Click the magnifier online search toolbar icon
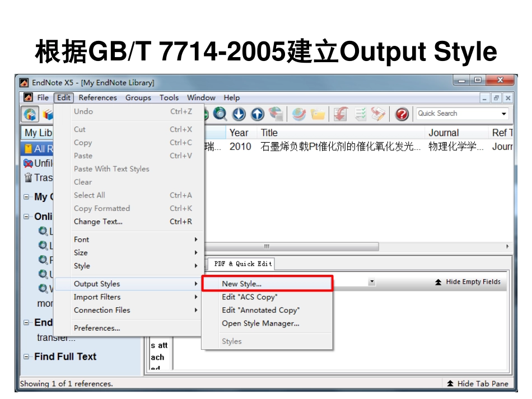Viewport: 532px width, 399px height. 221,114
